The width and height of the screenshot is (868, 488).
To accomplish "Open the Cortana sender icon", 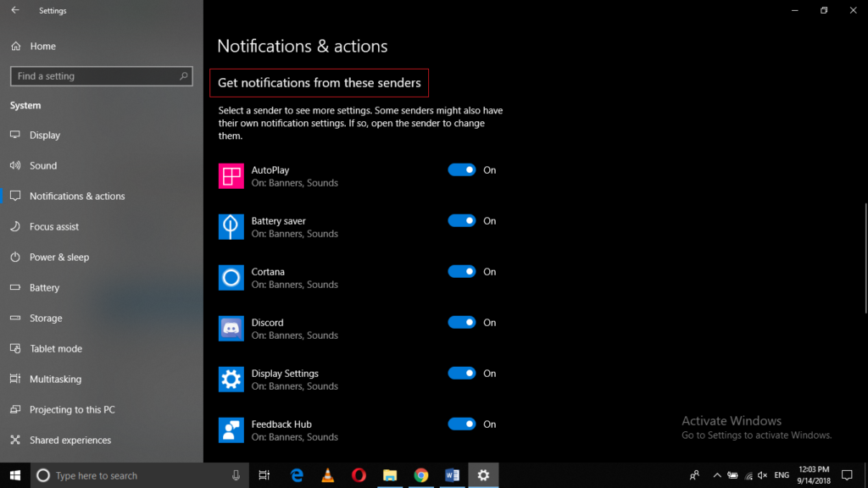I will click(x=231, y=278).
